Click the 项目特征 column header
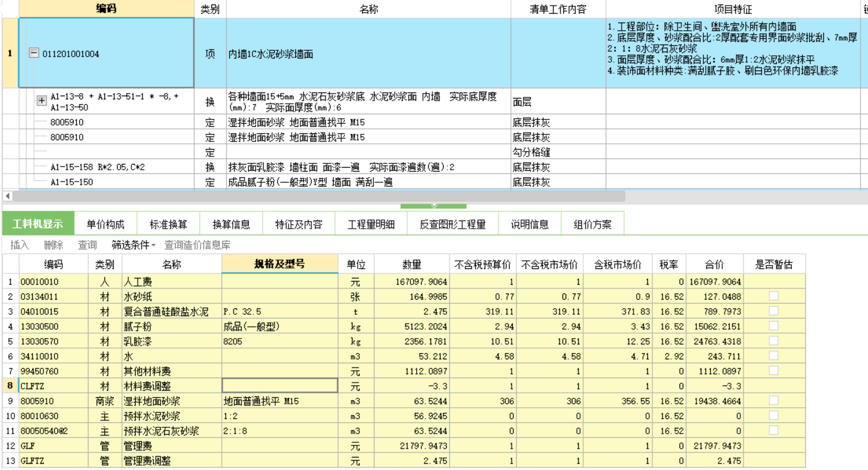The image size is (868, 470). click(733, 9)
